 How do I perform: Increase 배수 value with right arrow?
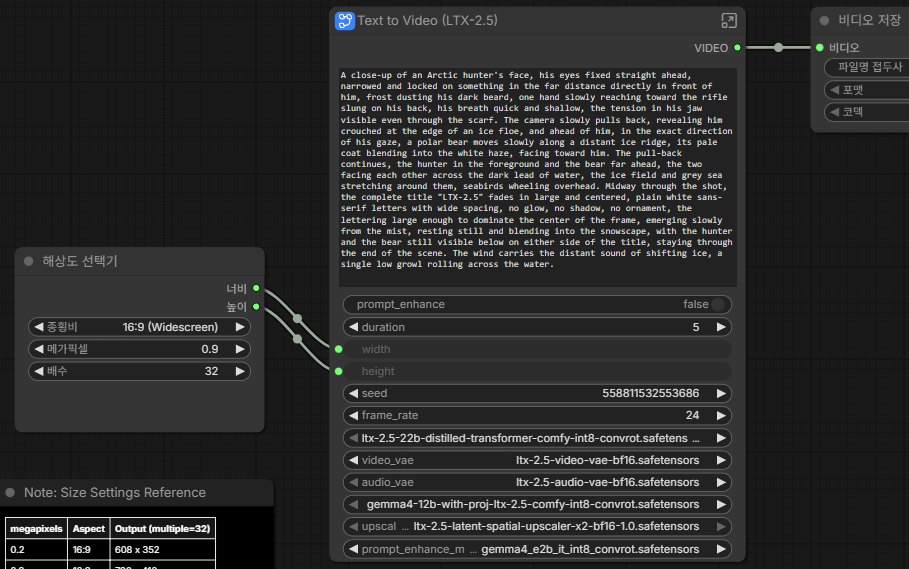click(x=239, y=371)
